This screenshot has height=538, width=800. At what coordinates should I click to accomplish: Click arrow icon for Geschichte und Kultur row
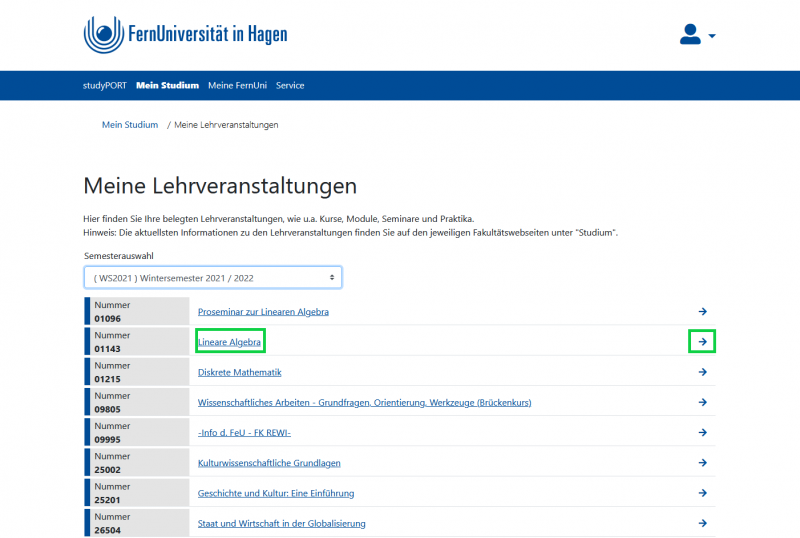coord(703,493)
